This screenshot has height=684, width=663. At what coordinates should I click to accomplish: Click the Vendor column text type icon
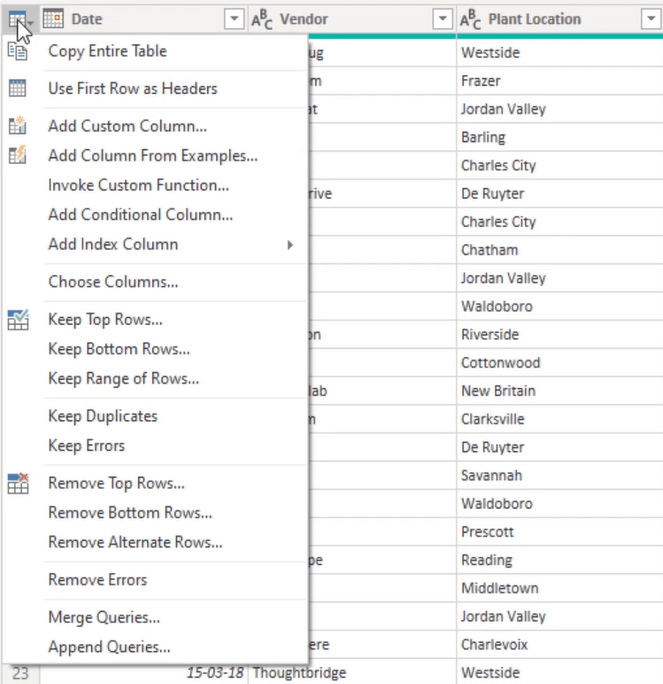tap(262, 19)
